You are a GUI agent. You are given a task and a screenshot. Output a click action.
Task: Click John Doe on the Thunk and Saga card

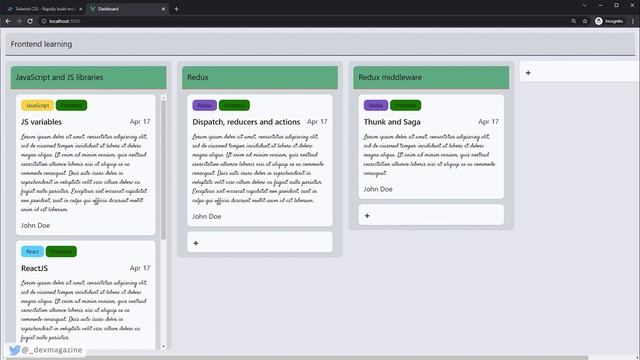click(378, 189)
